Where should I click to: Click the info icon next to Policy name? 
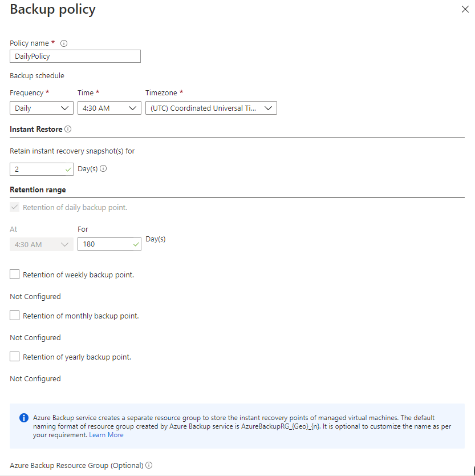[x=64, y=43]
